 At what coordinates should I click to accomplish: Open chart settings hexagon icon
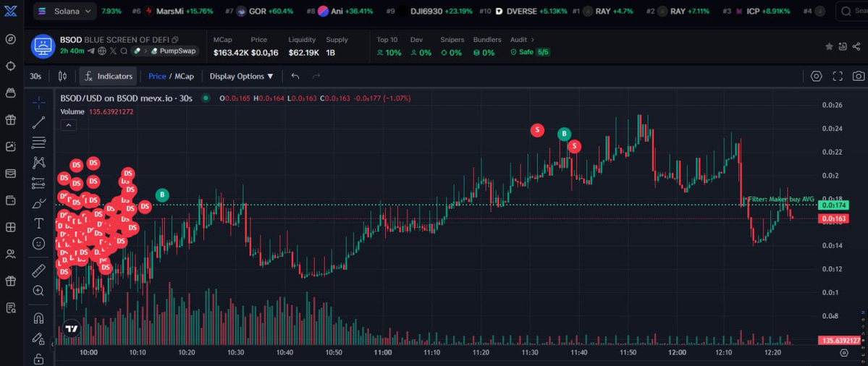[x=817, y=76]
